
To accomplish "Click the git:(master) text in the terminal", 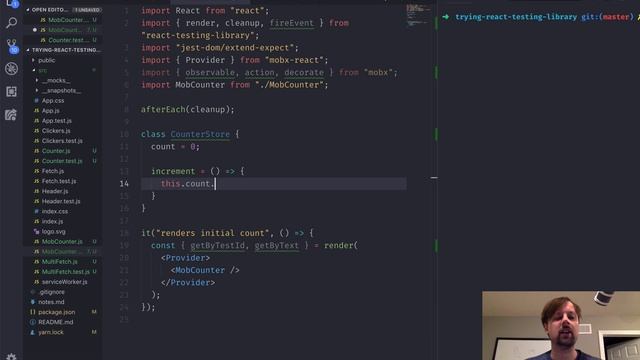I will point(608,17).
